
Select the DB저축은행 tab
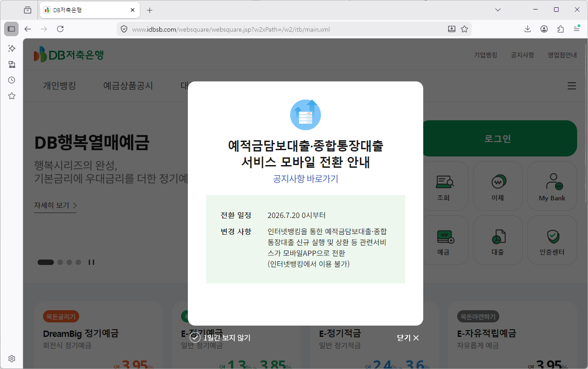tap(90, 10)
